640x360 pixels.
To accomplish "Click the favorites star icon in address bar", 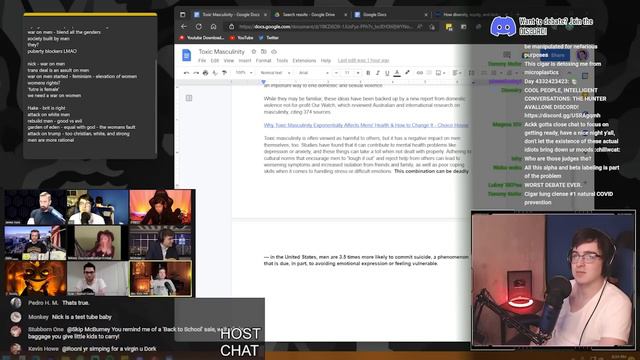I will pyautogui.click(x=432, y=27).
